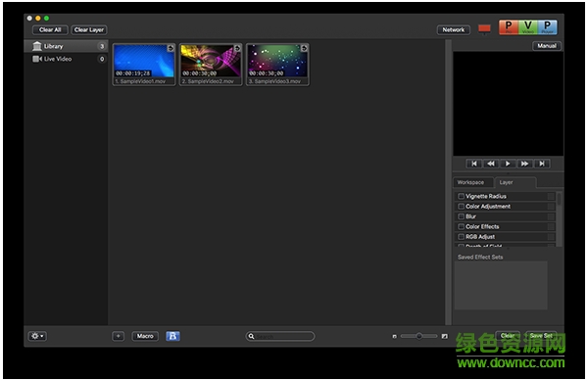Click the video preview screen
Screen dimensions: 588x381
[x=508, y=104]
